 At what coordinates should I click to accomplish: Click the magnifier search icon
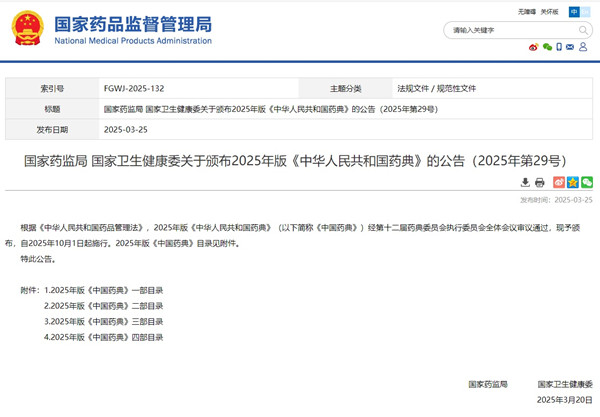[583, 30]
